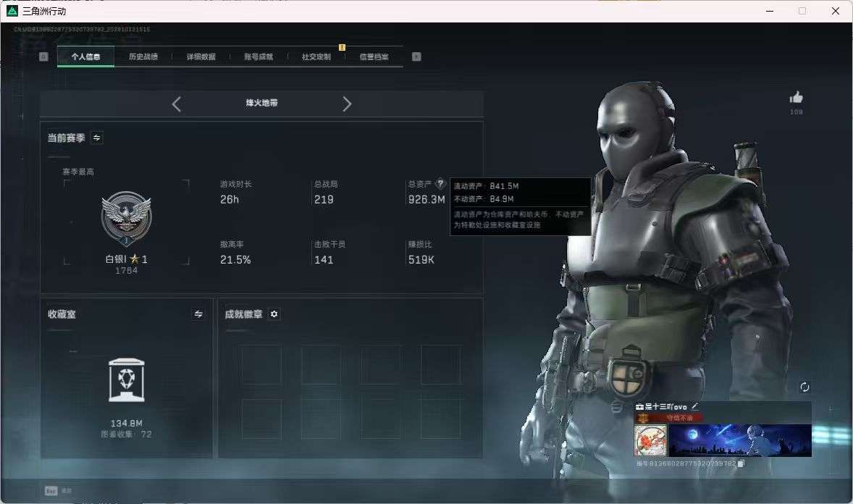Click the pencil icon to edit the player name

tap(694, 406)
